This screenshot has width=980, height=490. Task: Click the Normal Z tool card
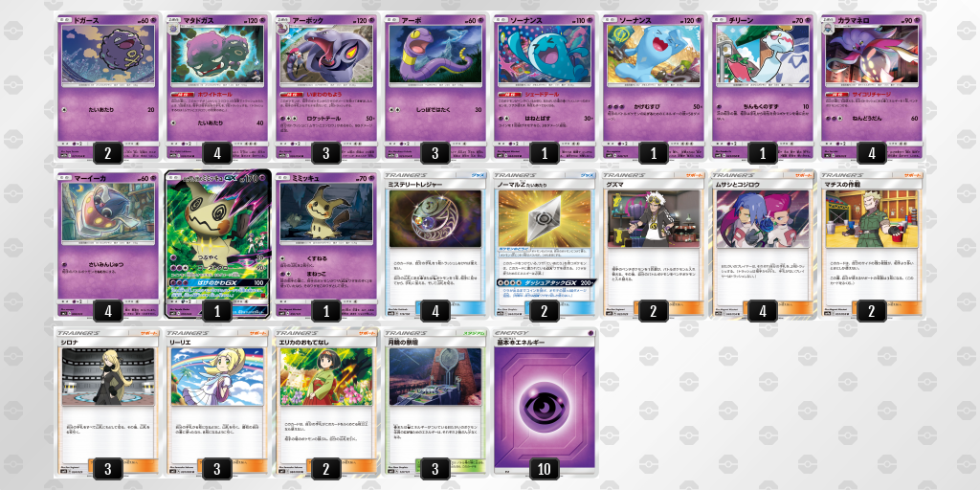point(544,244)
